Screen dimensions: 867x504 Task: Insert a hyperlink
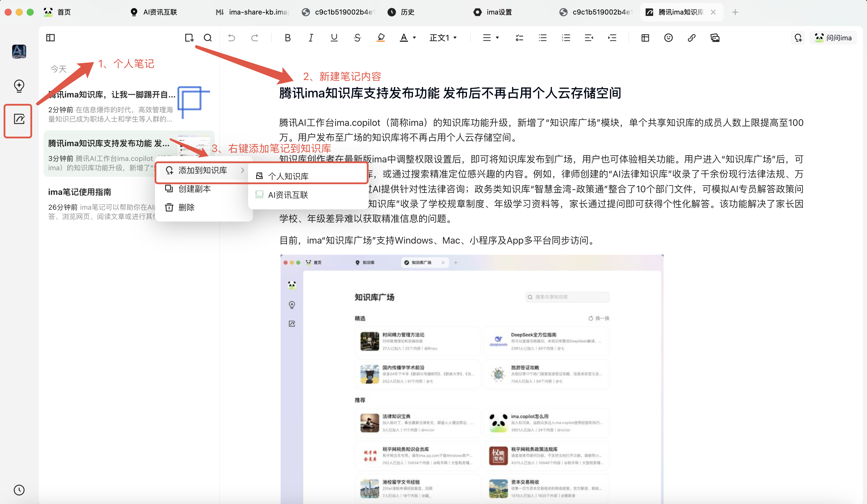[x=691, y=38]
